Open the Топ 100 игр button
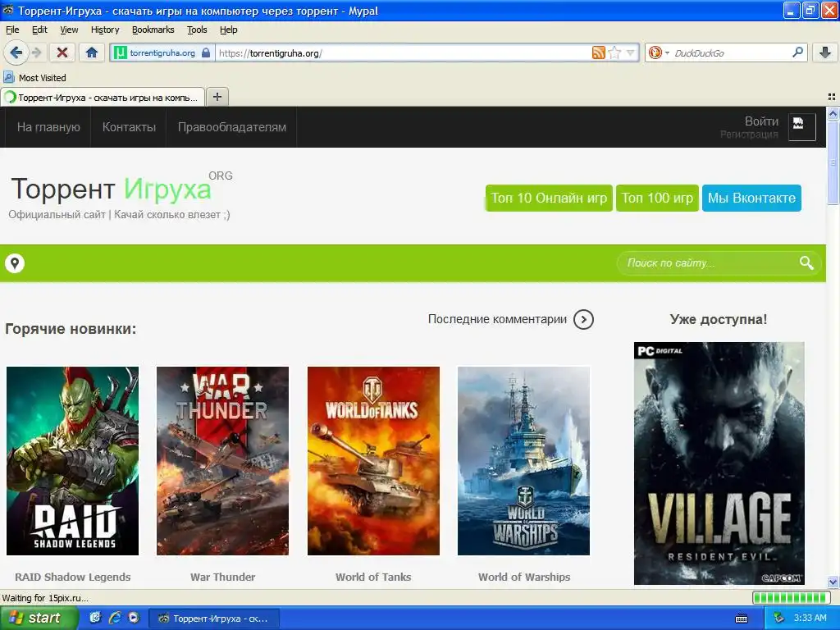840x630 pixels. click(x=657, y=199)
